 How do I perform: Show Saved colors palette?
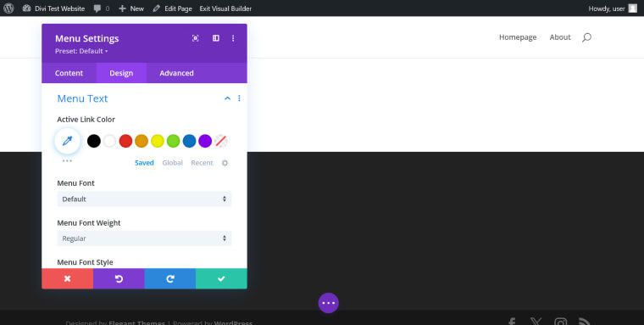tap(144, 163)
